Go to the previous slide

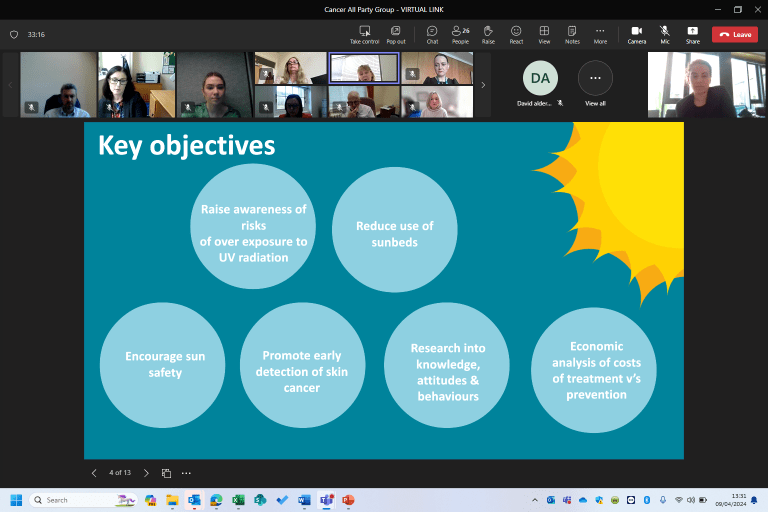tap(94, 473)
